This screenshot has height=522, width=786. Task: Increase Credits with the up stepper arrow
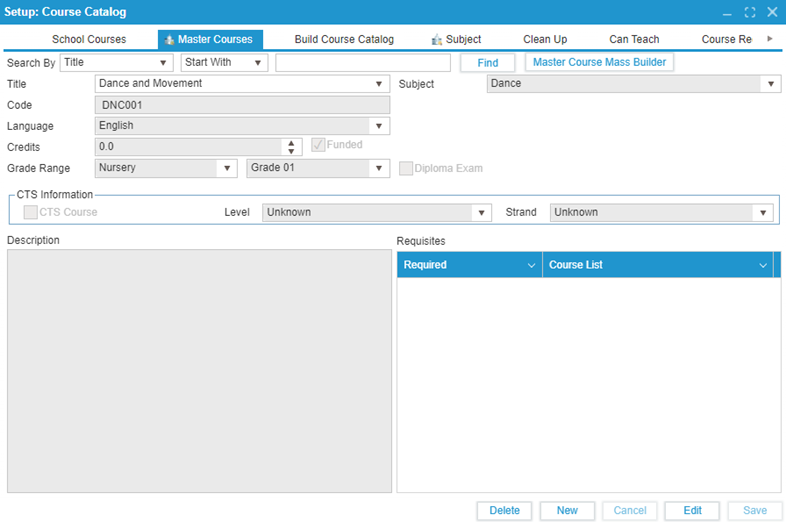point(291,142)
